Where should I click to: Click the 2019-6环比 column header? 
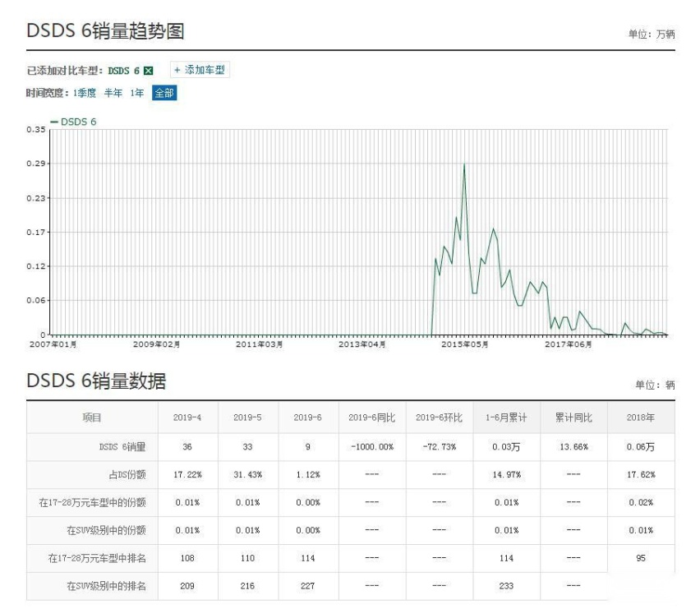[x=440, y=418]
